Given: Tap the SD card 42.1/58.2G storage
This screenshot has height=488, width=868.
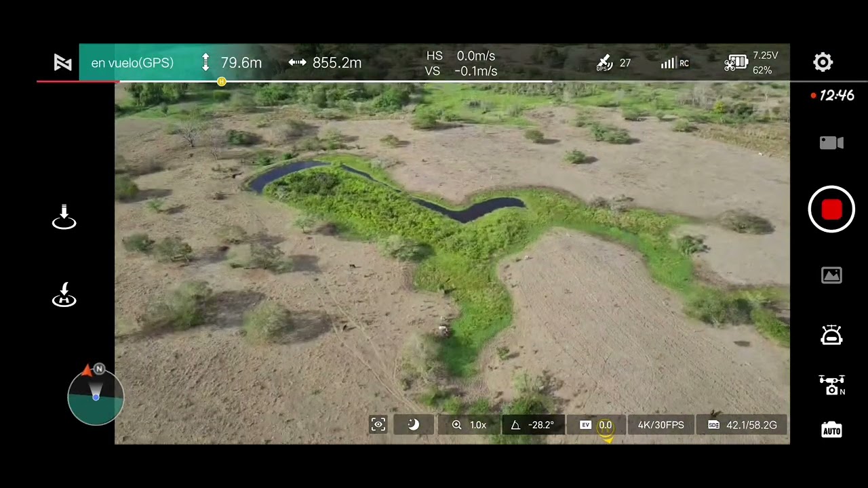Looking at the screenshot, I should [x=743, y=425].
